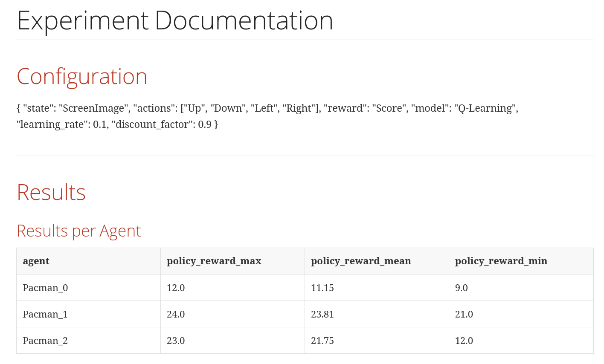
Task: Click the policy_reward_max column header
Action: (x=214, y=261)
